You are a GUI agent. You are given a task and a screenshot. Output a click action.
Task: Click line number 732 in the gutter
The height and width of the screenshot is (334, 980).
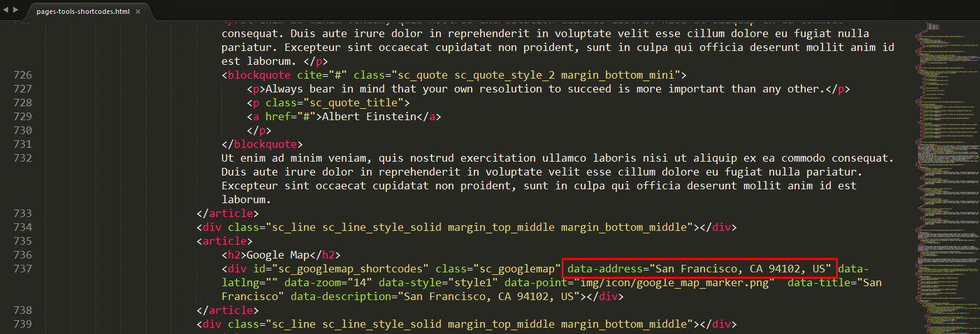(x=22, y=158)
